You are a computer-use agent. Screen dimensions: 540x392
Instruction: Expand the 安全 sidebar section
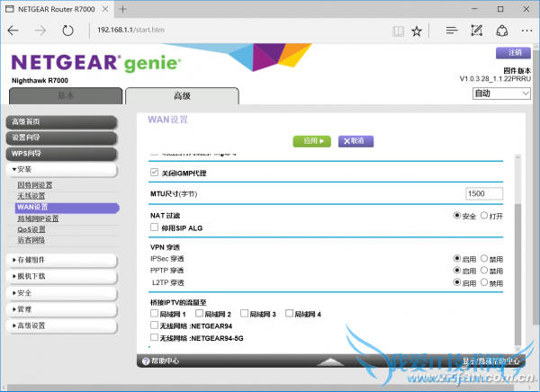click(x=62, y=294)
